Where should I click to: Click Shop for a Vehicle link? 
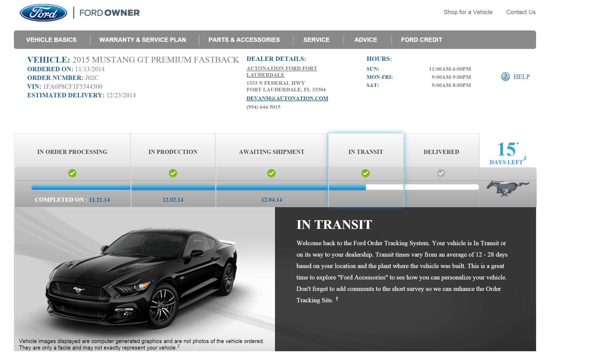[x=468, y=12]
